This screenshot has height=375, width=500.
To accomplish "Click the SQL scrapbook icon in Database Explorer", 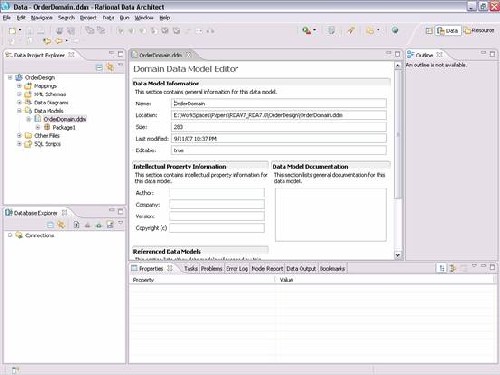I will point(110,225).
